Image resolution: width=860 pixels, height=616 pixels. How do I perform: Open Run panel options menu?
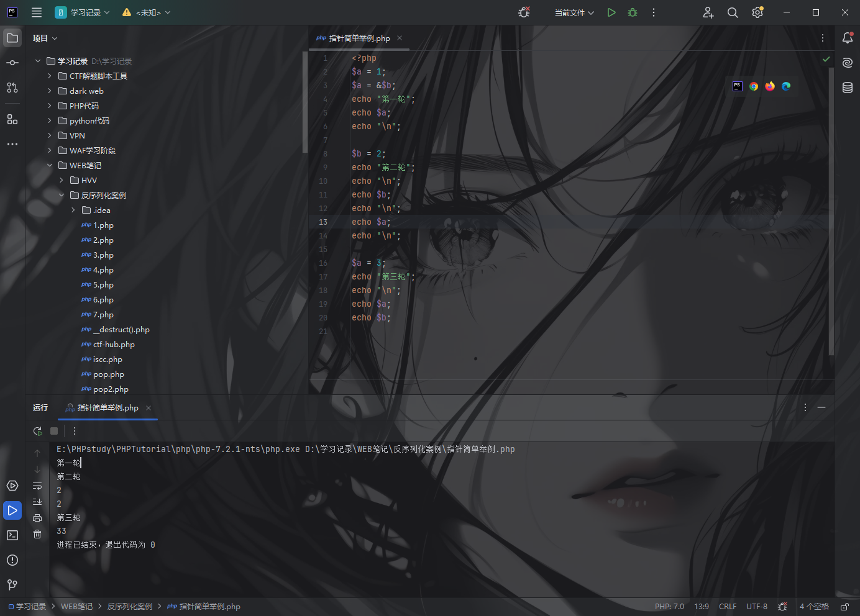[805, 407]
